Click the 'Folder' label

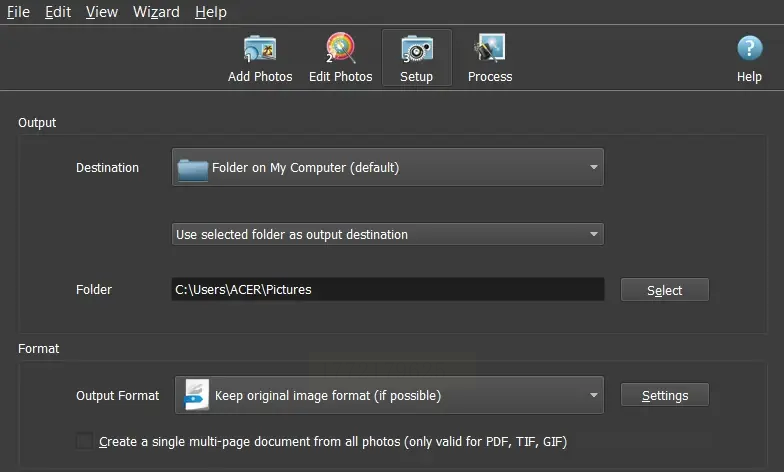tap(94, 290)
